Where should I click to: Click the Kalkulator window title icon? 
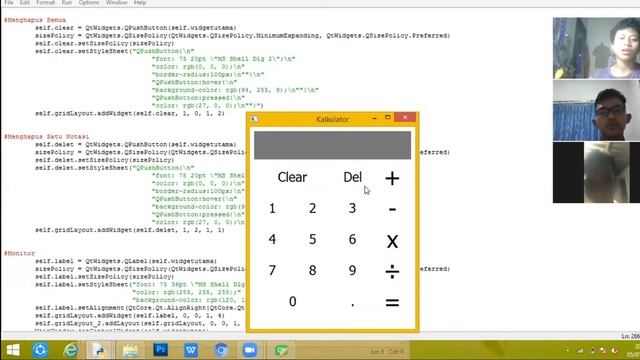(254, 119)
